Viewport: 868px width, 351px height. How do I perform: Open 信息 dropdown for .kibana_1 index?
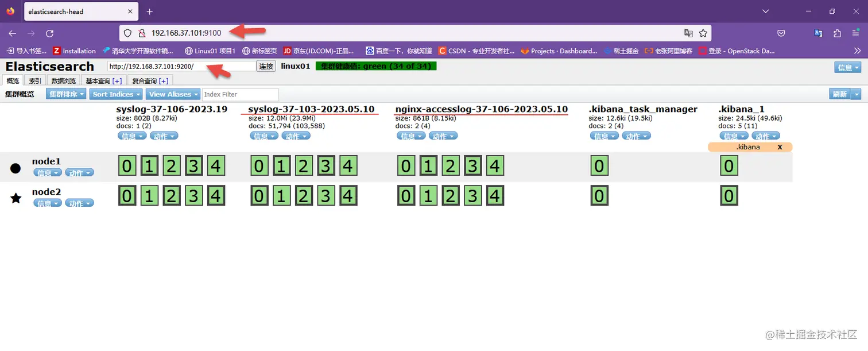coord(734,136)
